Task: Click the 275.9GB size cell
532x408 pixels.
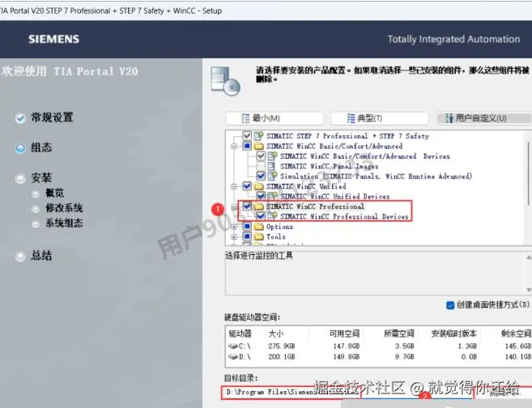Action: pyautogui.click(x=281, y=346)
